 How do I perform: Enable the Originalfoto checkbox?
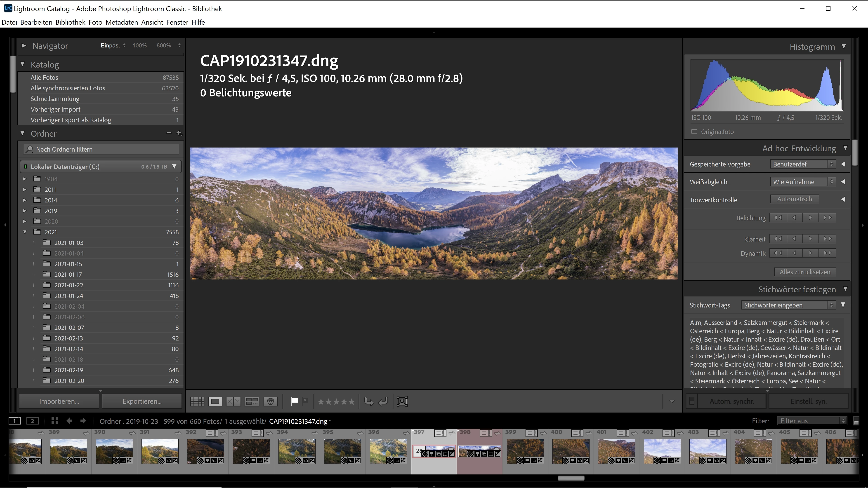[x=694, y=132]
